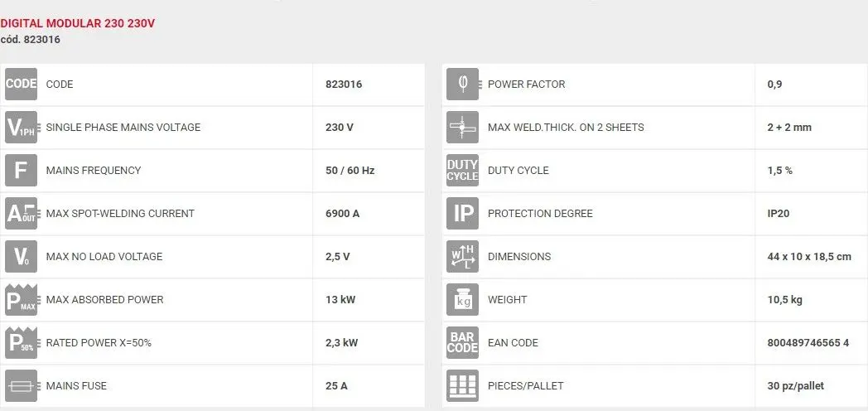Click the cód. 823016 text under title
This screenshot has height=411, width=868.
pos(30,39)
